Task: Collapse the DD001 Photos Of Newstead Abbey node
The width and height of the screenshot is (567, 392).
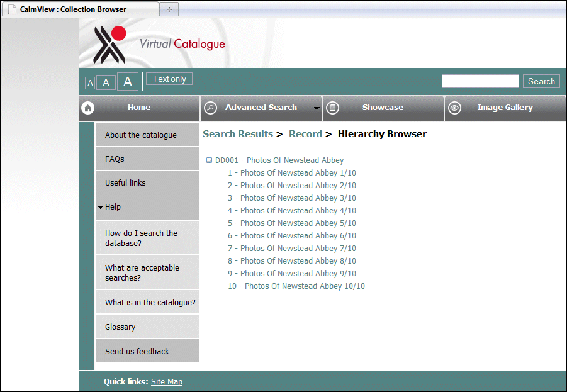Action: 208,160
